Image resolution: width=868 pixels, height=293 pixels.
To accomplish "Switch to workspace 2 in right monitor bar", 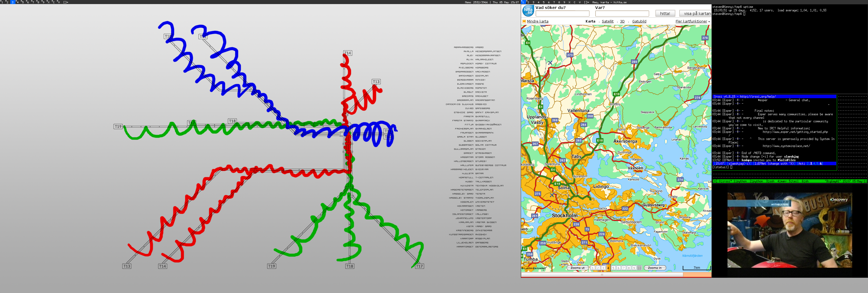I will point(528,2).
